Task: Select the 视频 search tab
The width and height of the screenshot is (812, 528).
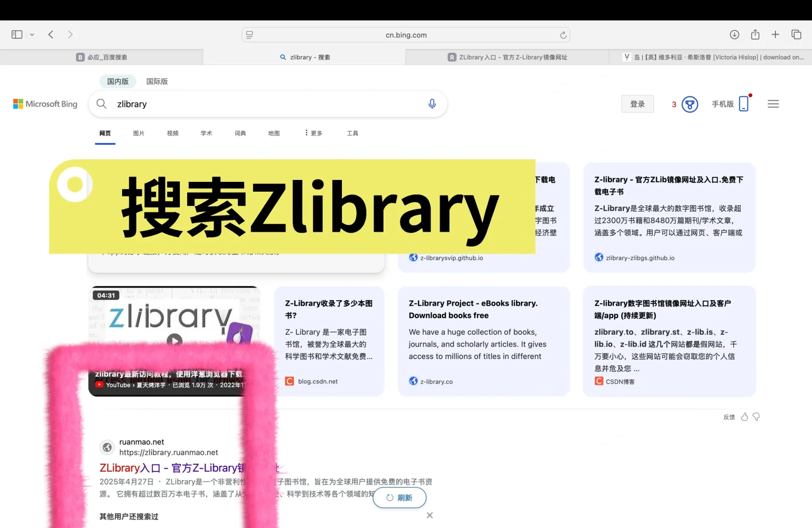Action: point(172,133)
